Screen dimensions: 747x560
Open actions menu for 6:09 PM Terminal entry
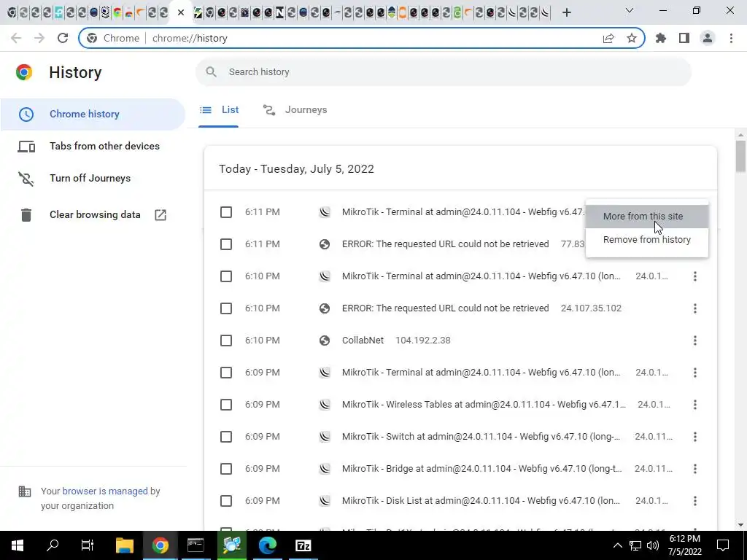pyautogui.click(x=695, y=373)
